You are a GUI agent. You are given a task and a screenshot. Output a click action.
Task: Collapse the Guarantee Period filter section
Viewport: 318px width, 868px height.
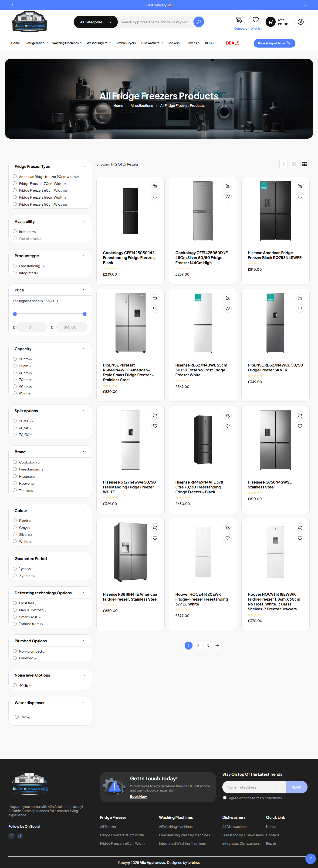(x=83, y=559)
